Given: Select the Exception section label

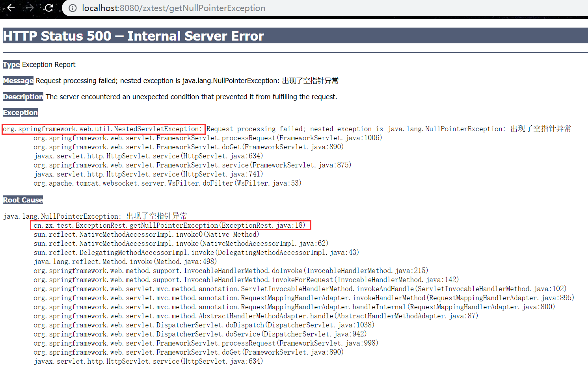Looking at the screenshot, I should [20, 113].
